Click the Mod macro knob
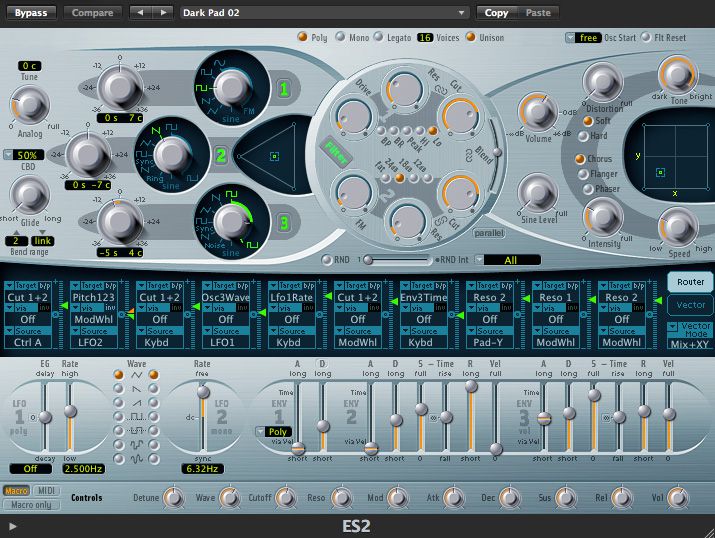The width and height of the screenshot is (715, 538). [x=398, y=497]
